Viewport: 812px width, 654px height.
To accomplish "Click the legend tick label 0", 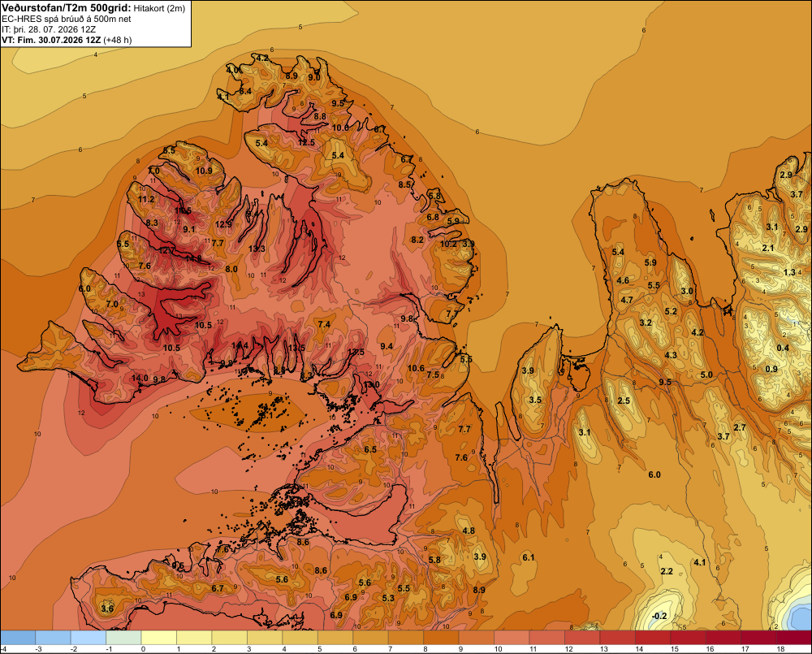I will coord(144,649).
